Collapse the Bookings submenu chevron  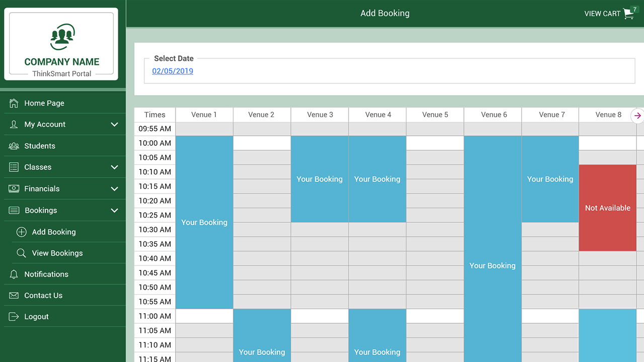pos(114,210)
